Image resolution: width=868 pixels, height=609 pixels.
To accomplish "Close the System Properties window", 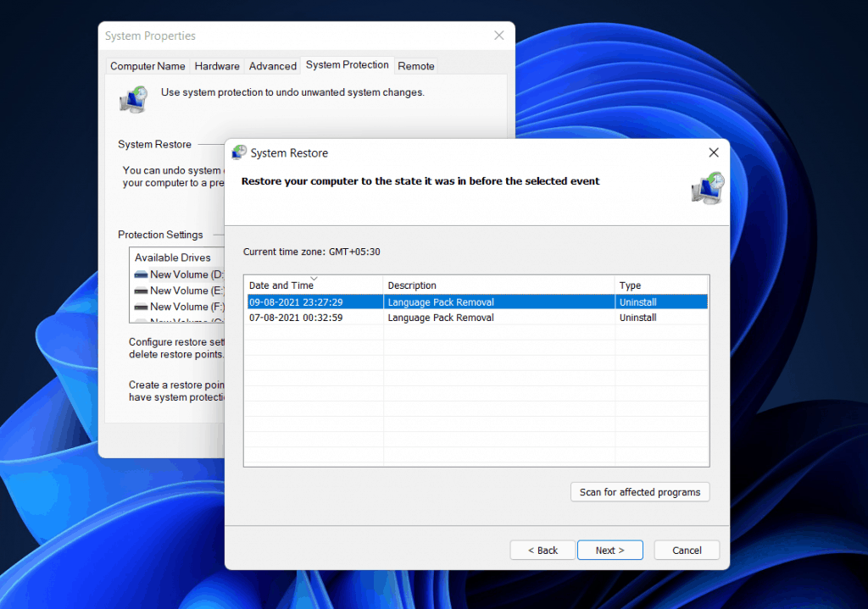I will (498, 35).
